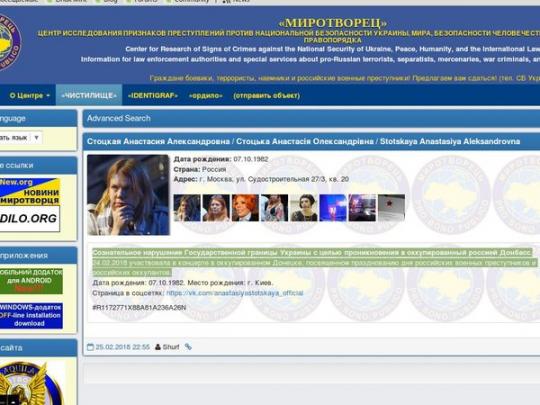Click the permalink chain icon

click(x=188, y=347)
